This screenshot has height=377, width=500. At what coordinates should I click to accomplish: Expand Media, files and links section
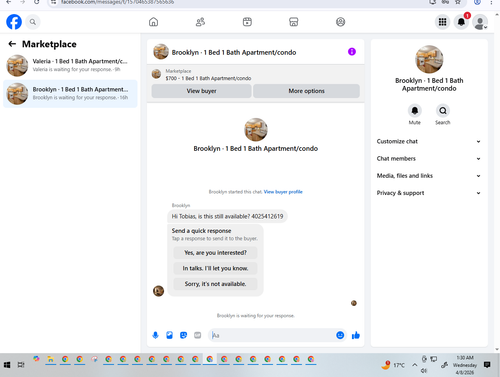[x=429, y=176]
